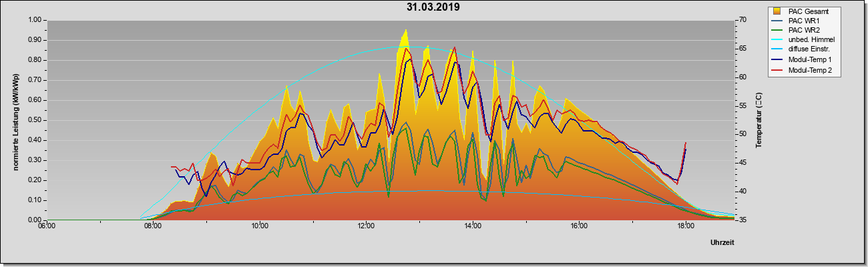Click the 08:00 time axis tick
This screenshot has width=868, height=267.
tap(153, 226)
